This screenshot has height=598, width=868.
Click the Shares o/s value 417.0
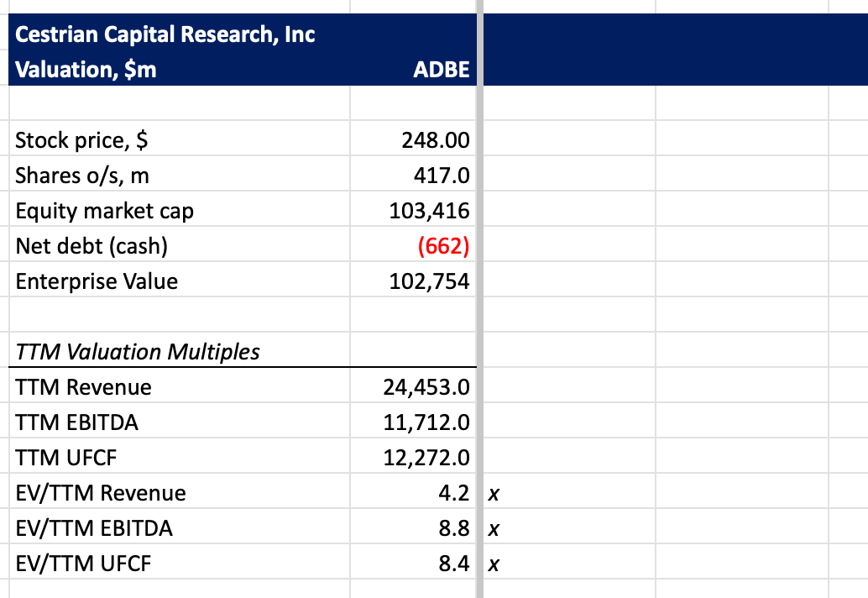[442, 176]
